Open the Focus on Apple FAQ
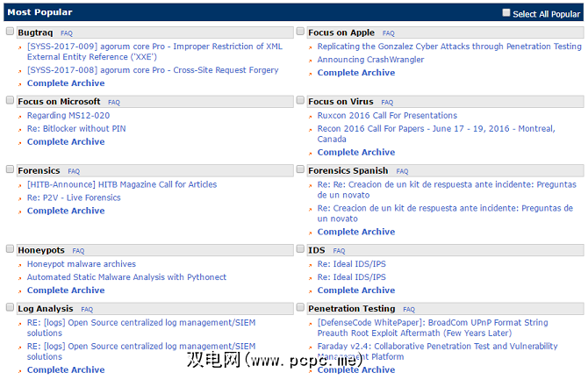This screenshot has width=588, height=380. 389,33
